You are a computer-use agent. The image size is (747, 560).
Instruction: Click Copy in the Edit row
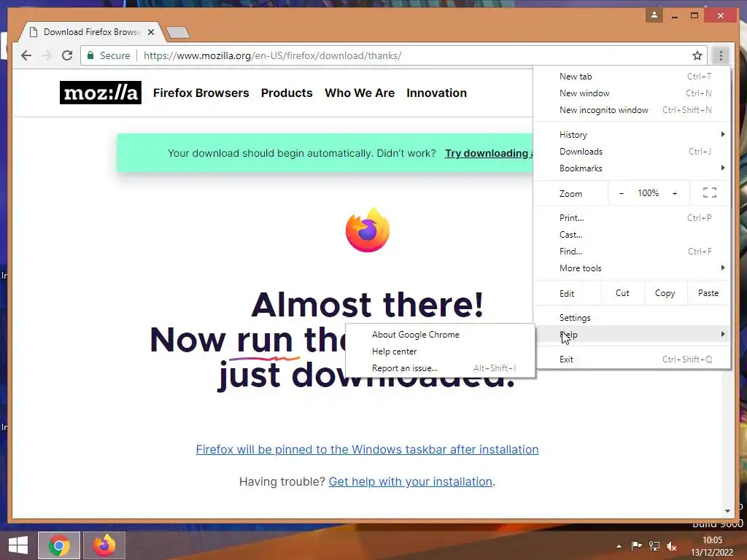click(665, 293)
